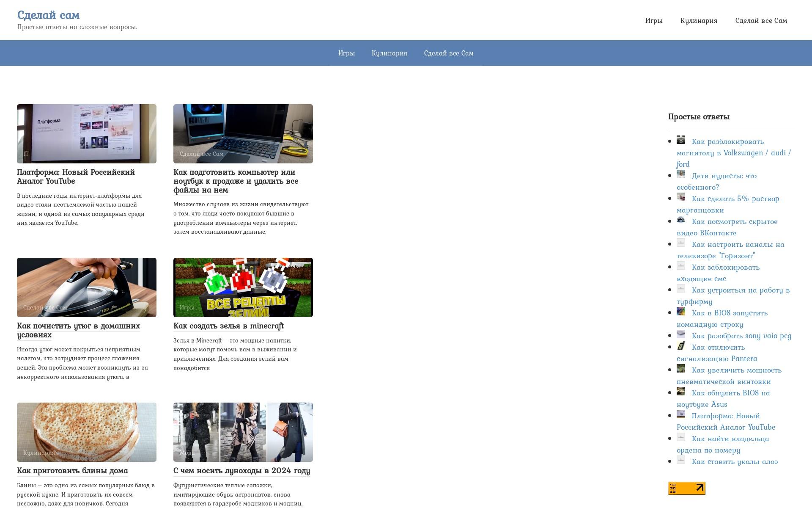Image resolution: width=812 pixels, height=508 pixels.
Task: Select 'Кулинария' in the blue navigation bar
Action: [390, 53]
